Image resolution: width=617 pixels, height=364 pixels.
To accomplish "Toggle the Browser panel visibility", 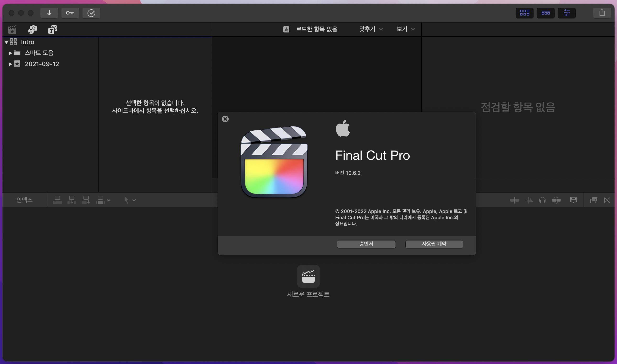I will tap(524, 13).
